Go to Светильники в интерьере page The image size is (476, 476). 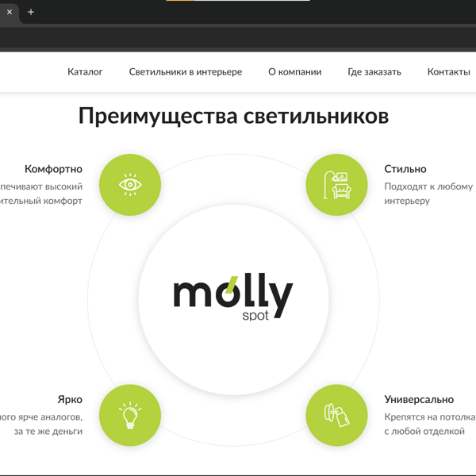coord(186,71)
